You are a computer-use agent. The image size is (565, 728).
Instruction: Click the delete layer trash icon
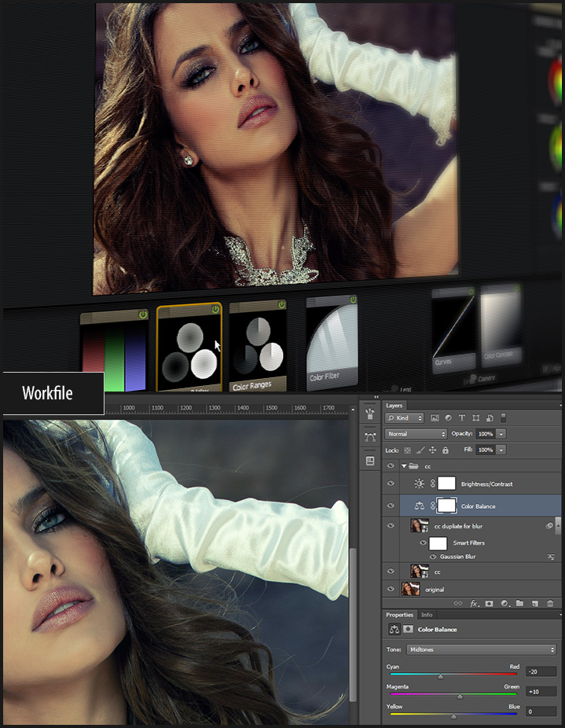[x=550, y=603]
